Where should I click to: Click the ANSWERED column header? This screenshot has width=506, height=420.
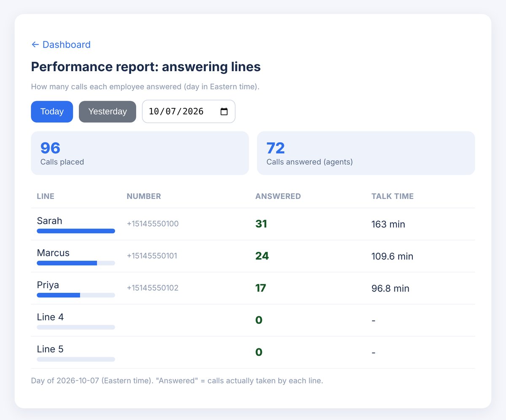[278, 196]
